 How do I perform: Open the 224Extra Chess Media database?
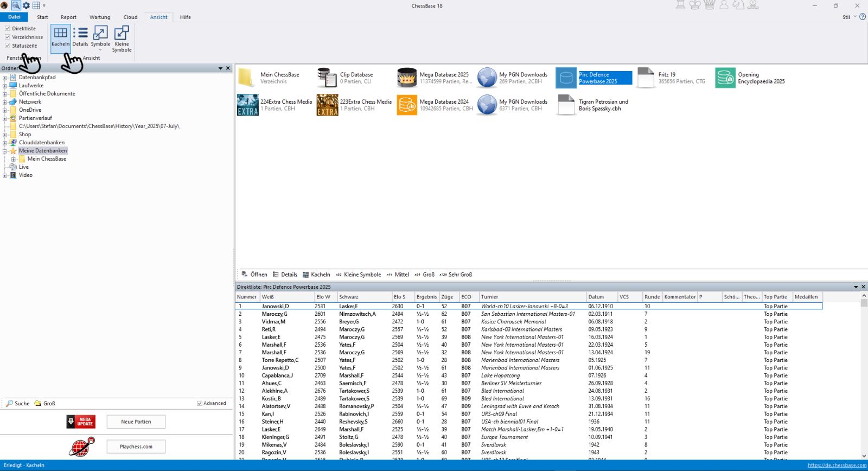248,105
